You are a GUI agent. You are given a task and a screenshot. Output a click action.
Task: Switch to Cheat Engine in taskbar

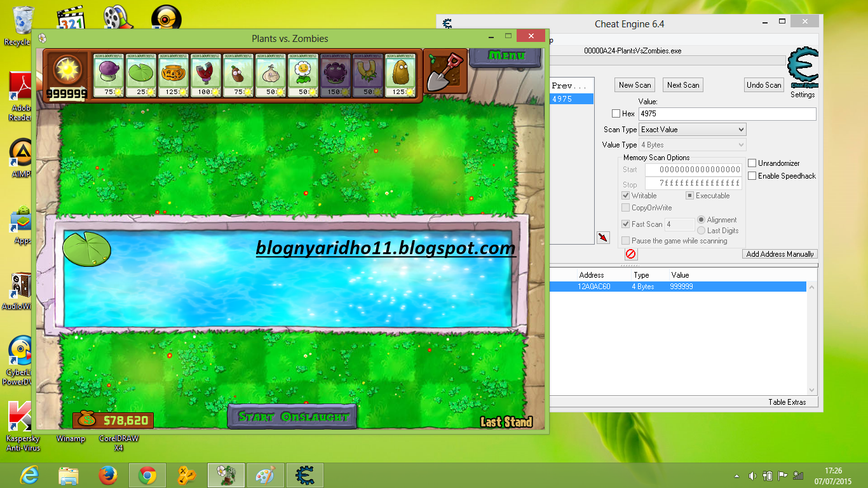point(305,475)
